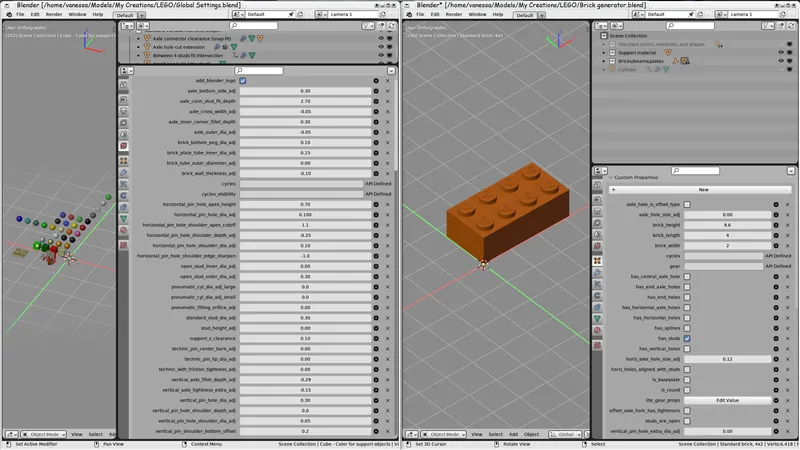Click the pin scene icon in Global Settings window
Screen dimensions: 800x450
click(x=291, y=14)
